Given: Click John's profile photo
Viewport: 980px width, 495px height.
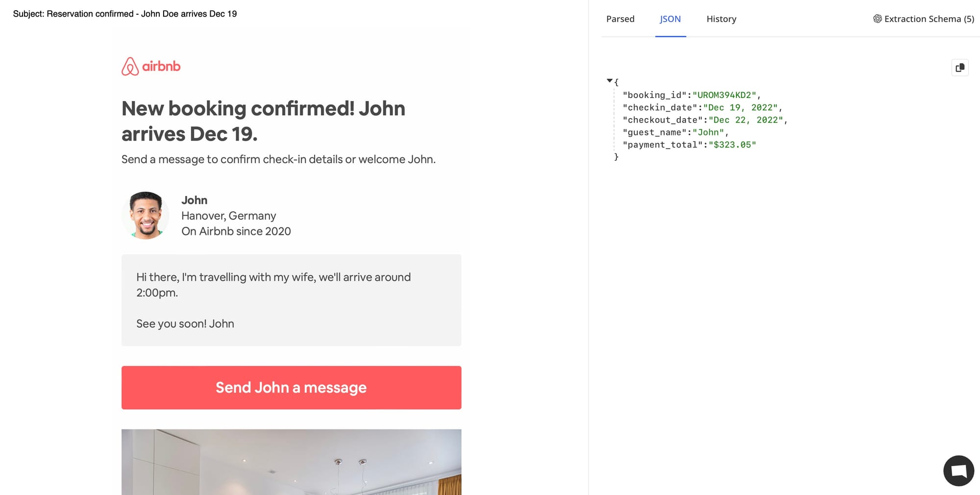Looking at the screenshot, I should click(146, 215).
